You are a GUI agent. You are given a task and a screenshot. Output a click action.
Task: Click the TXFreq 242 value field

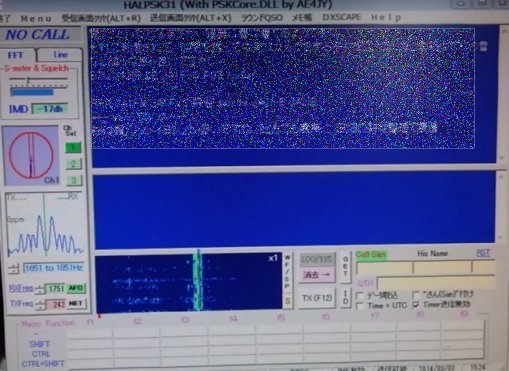pos(56,304)
